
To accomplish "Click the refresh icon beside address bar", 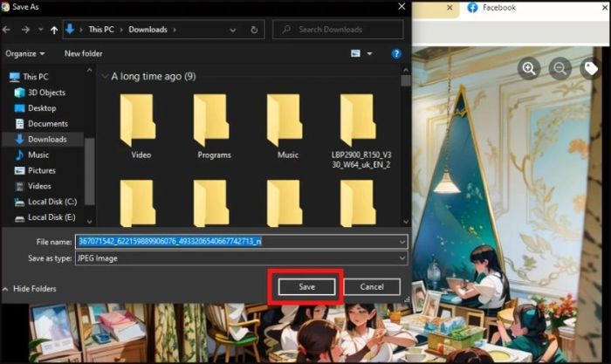I will click(254, 30).
